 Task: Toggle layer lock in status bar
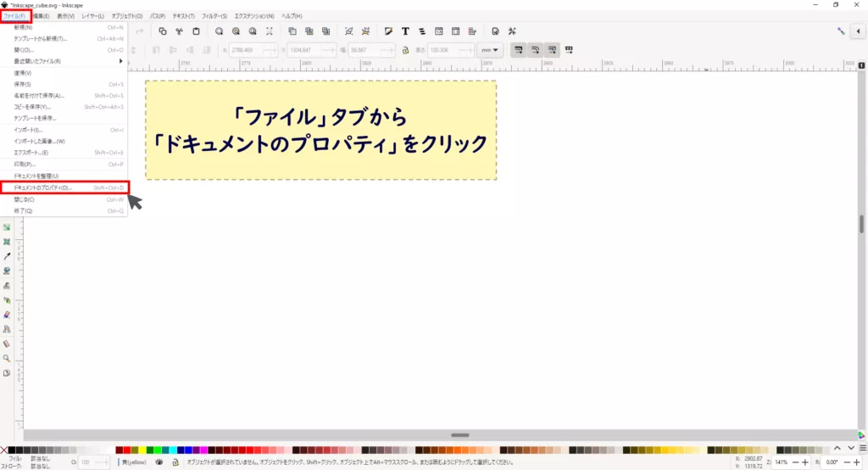[175, 462]
